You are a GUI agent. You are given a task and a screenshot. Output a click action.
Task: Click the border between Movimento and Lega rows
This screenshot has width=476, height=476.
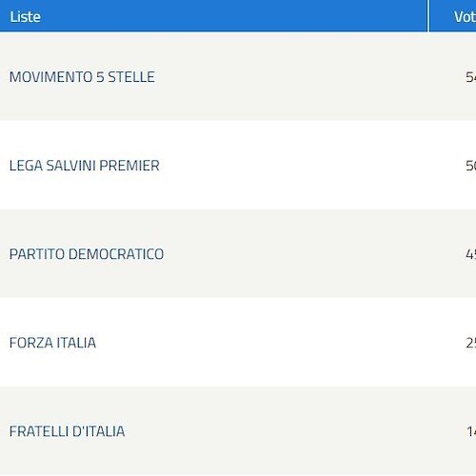click(238, 121)
